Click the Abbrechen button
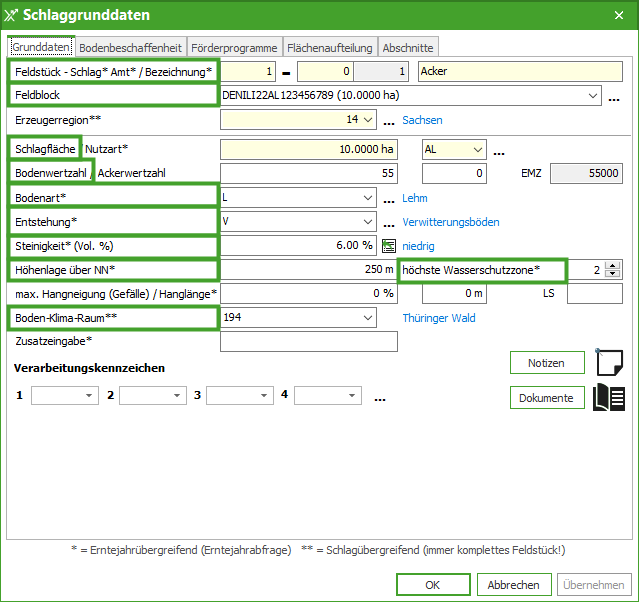The height and width of the screenshot is (602, 639). [x=514, y=585]
